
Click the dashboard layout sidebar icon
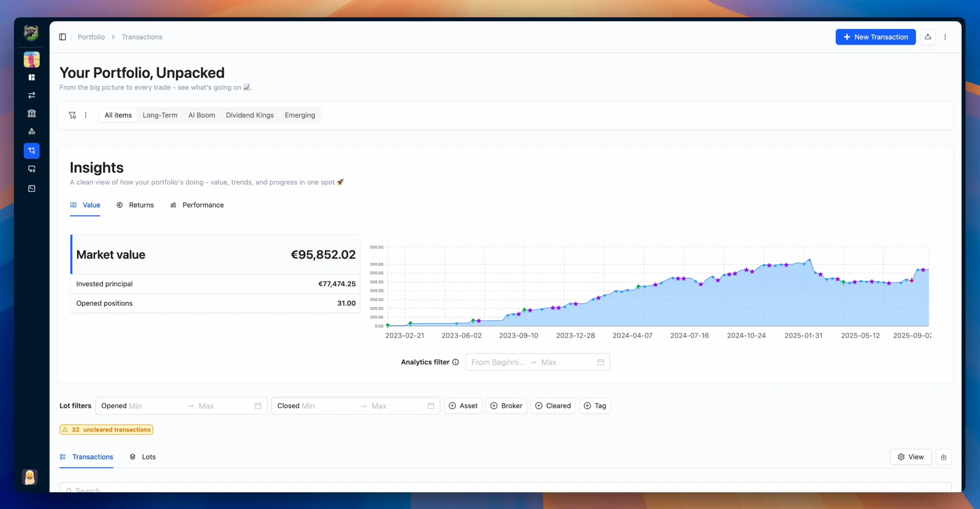pyautogui.click(x=32, y=77)
